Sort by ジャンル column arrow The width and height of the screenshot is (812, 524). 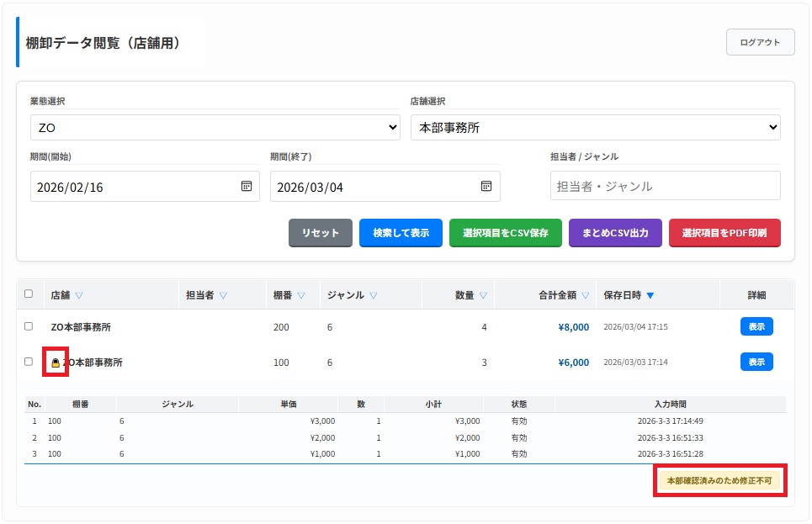click(373, 295)
